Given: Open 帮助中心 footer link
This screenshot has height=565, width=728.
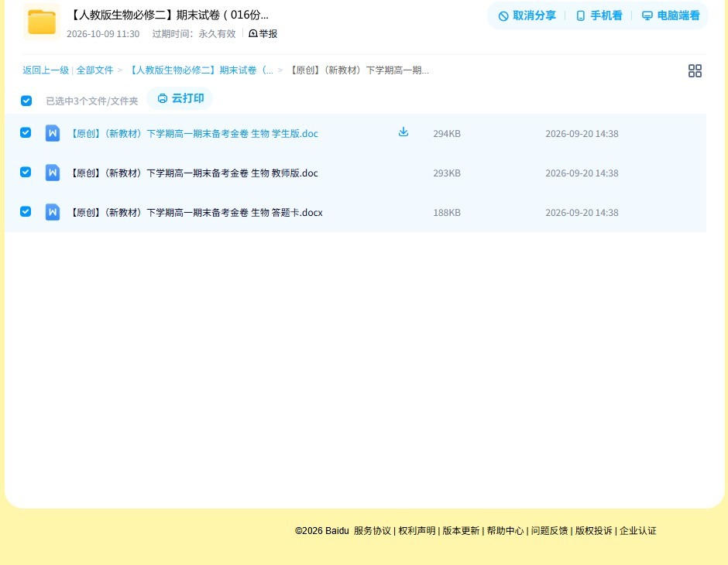Looking at the screenshot, I should coord(505,531).
